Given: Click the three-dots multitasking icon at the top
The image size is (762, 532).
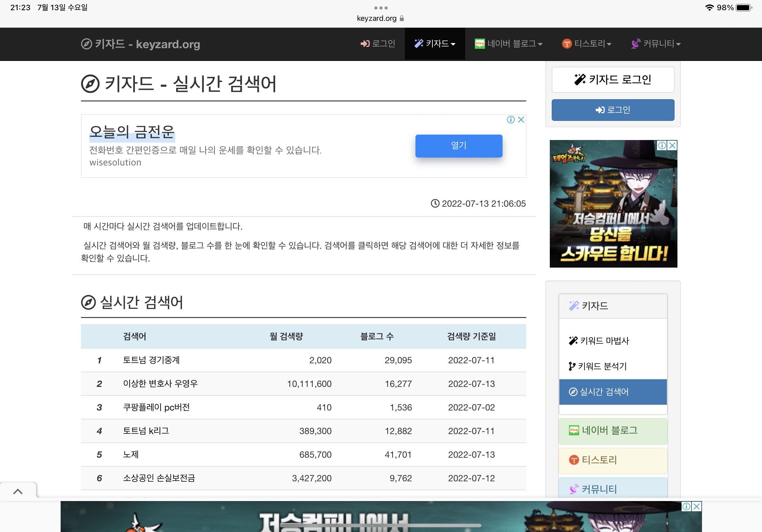Looking at the screenshot, I should pos(381,8).
